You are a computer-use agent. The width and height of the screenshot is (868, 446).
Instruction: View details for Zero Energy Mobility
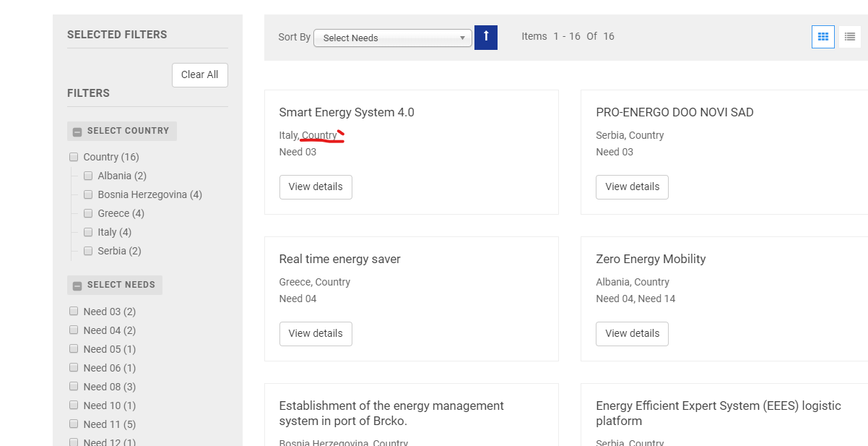click(x=632, y=333)
